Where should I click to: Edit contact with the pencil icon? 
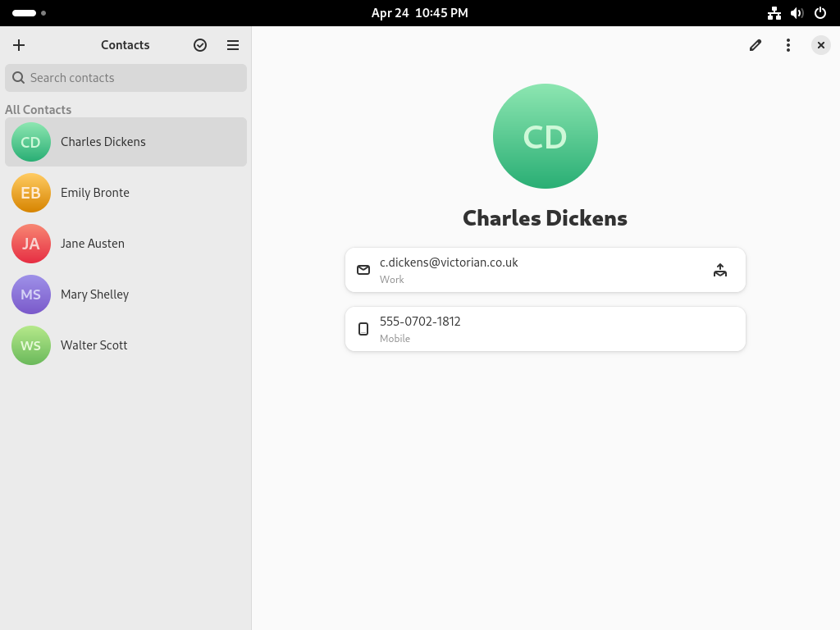pyautogui.click(x=756, y=45)
